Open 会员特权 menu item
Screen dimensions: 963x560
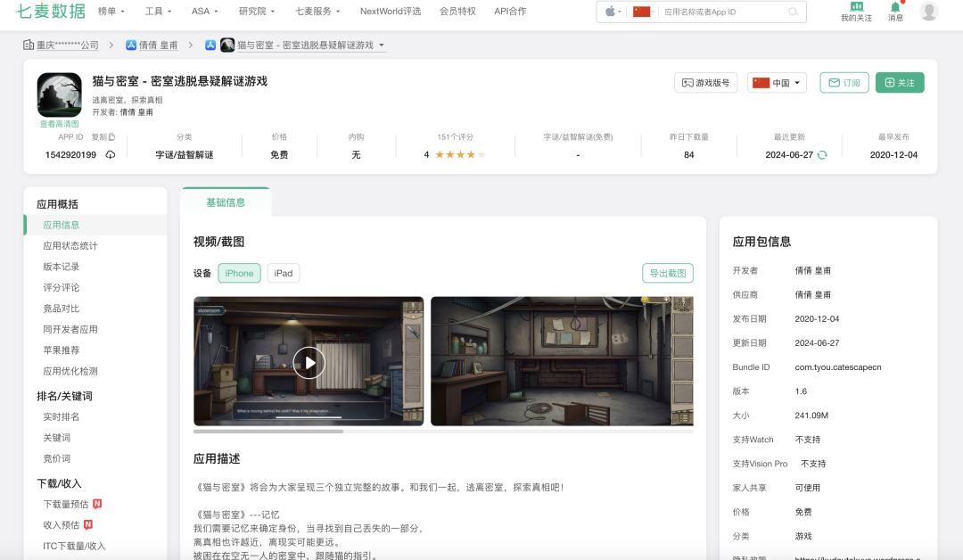click(457, 11)
